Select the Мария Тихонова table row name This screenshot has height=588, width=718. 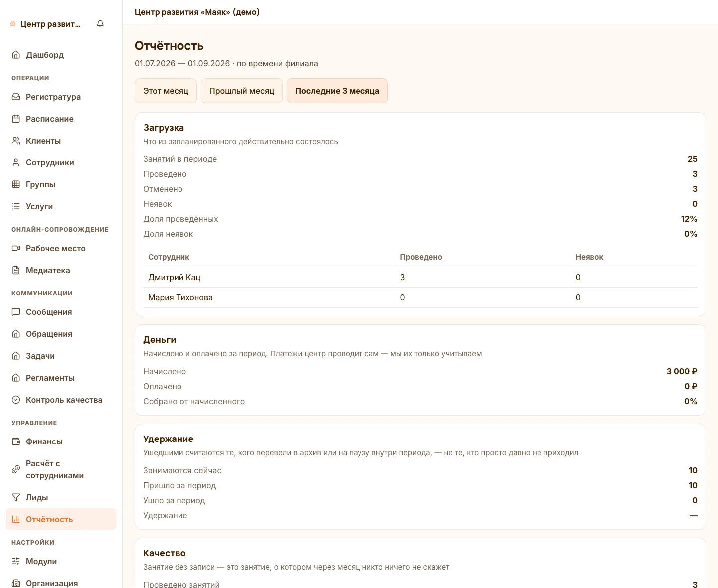pyautogui.click(x=180, y=297)
